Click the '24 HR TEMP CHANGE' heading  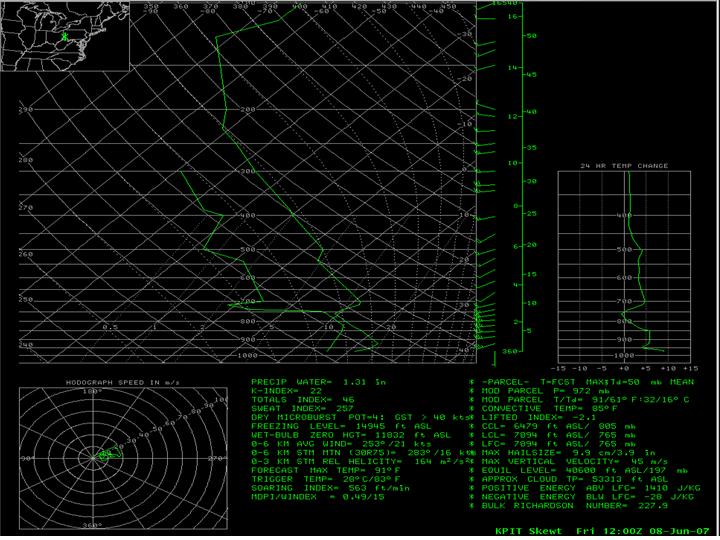pos(625,166)
